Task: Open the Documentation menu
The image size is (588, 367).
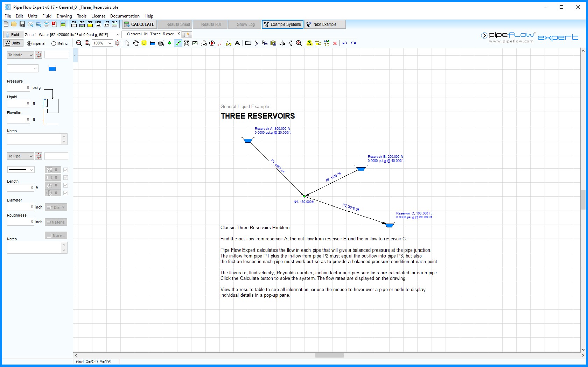Action: (x=125, y=16)
